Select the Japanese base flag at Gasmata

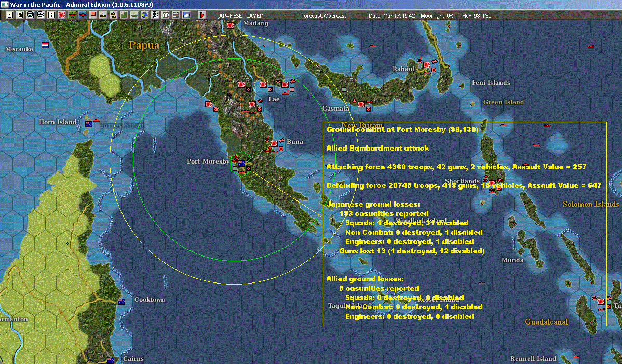(361, 104)
